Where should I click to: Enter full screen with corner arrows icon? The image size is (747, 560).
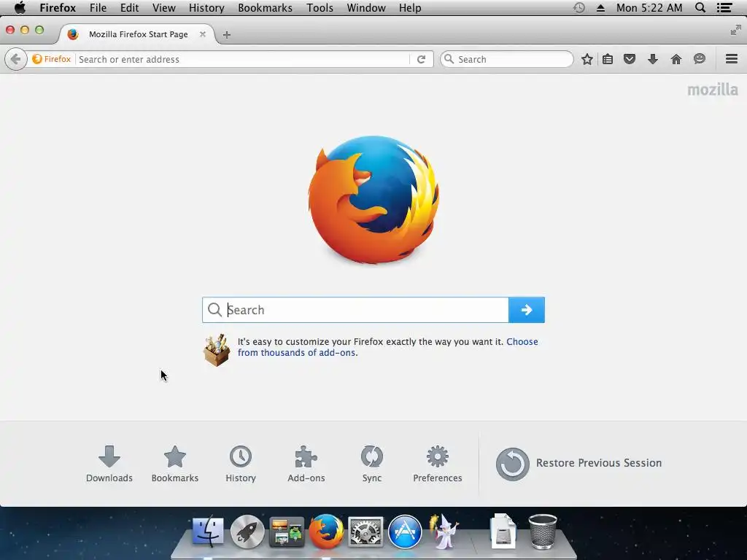(735, 31)
